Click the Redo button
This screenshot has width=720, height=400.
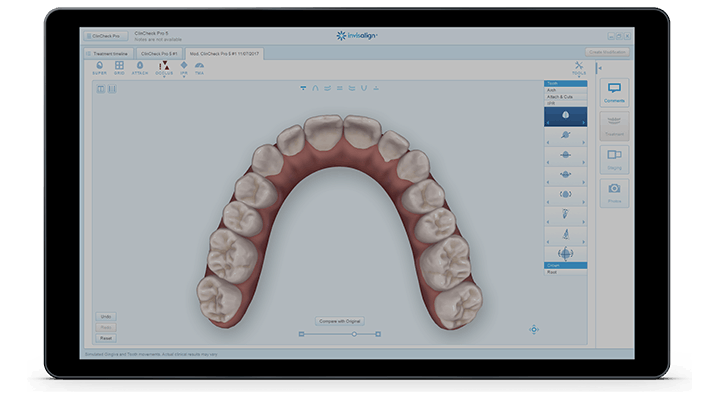106,327
